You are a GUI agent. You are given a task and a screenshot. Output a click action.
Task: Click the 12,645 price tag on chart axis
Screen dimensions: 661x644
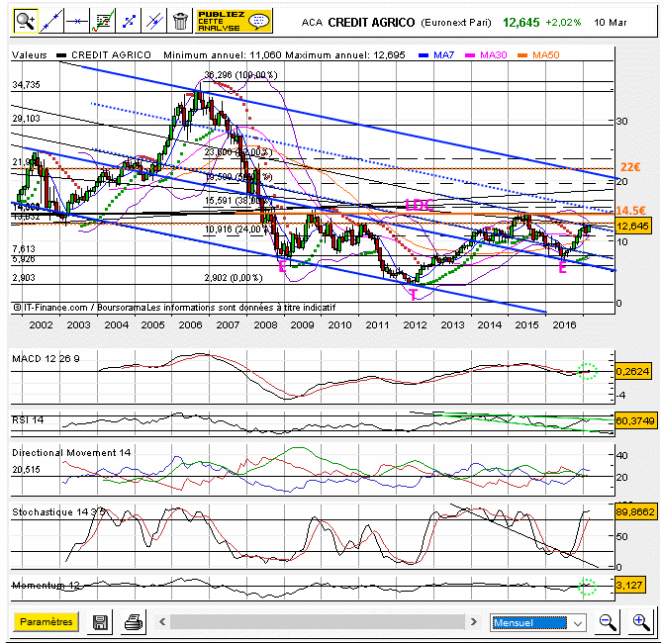(632, 227)
